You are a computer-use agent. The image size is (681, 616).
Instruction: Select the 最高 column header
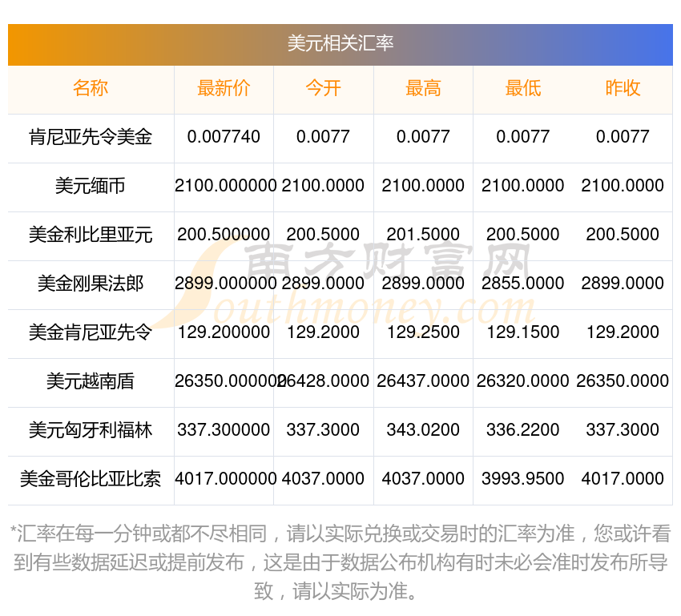coord(423,88)
